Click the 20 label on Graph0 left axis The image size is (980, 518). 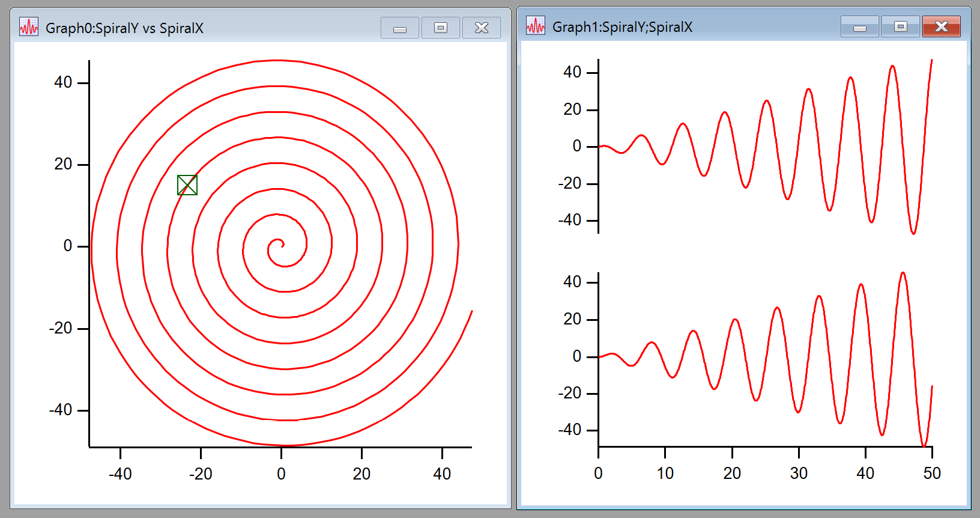tap(63, 164)
